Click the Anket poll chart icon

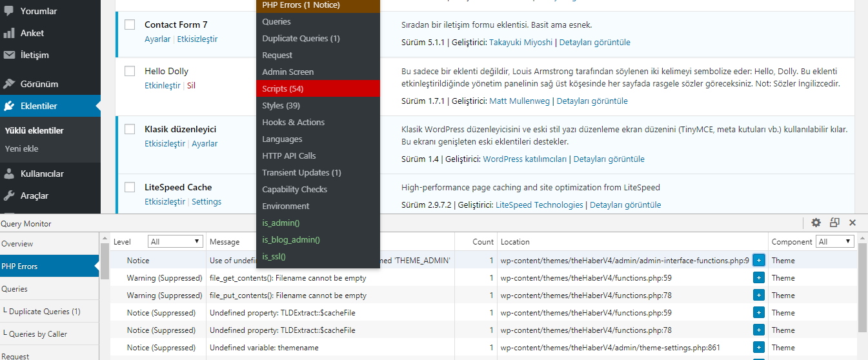[9, 33]
